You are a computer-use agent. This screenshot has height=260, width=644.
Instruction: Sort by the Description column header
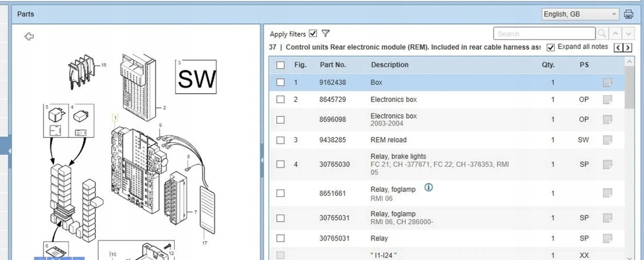pos(390,65)
